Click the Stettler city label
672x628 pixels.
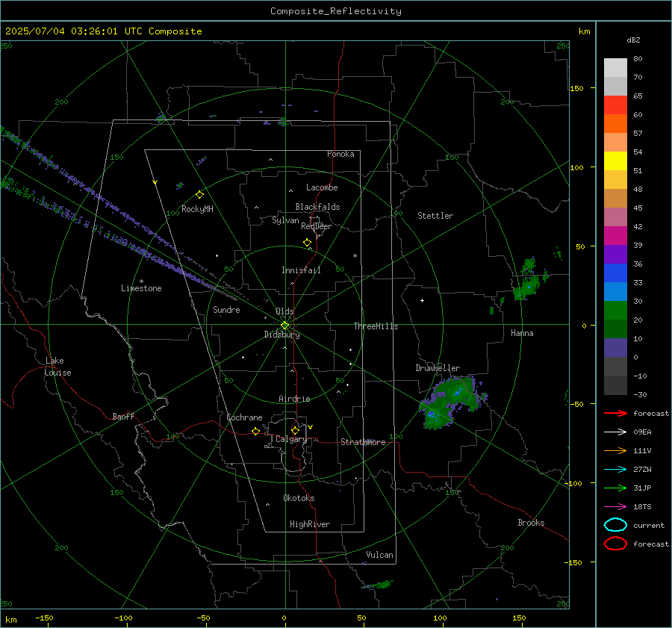click(x=435, y=216)
